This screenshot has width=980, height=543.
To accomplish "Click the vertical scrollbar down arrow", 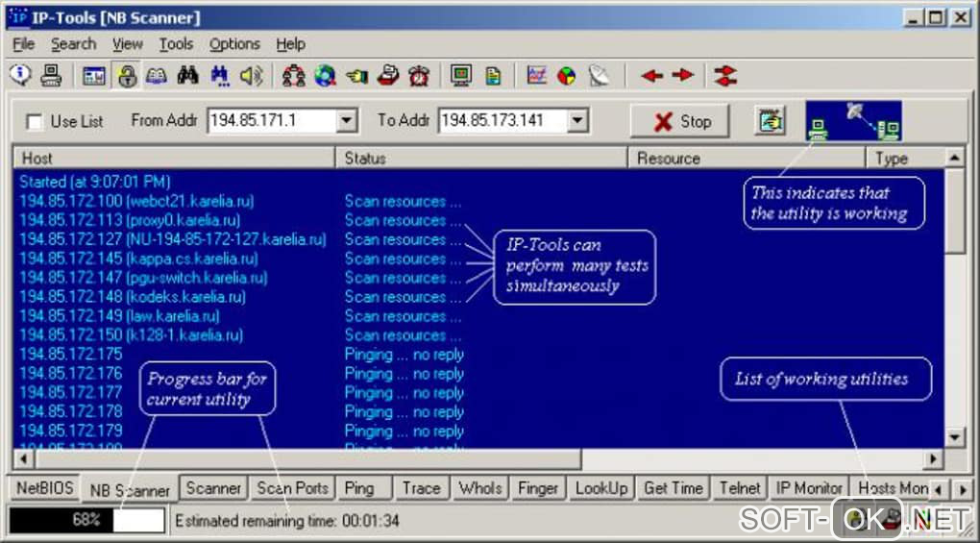I will pyautogui.click(x=954, y=437).
